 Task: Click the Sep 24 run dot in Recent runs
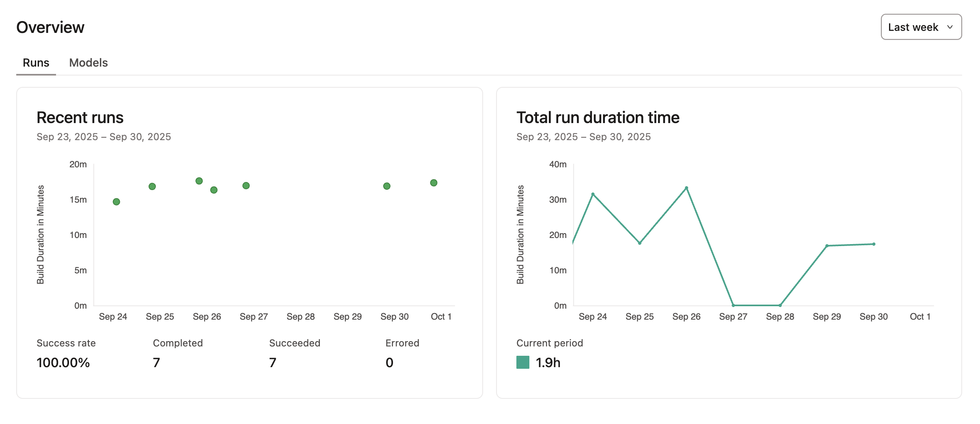click(x=116, y=201)
